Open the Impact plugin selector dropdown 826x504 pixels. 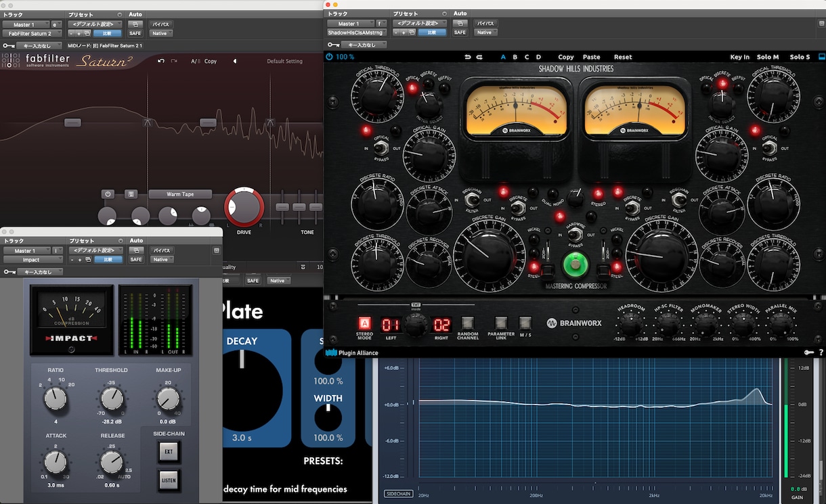coord(32,260)
